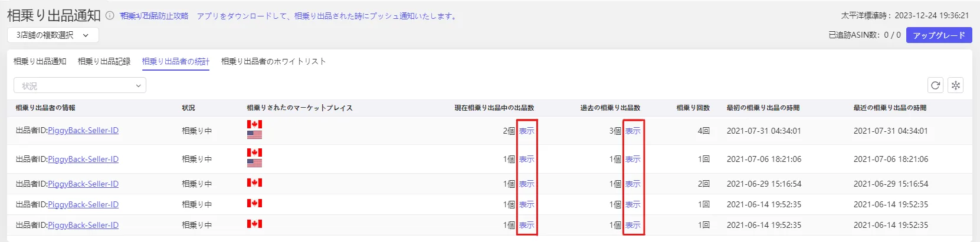Show past listings 表示 in 2021-07-06 row
Image resolution: width=980 pixels, height=242 pixels.
coord(633,159)
